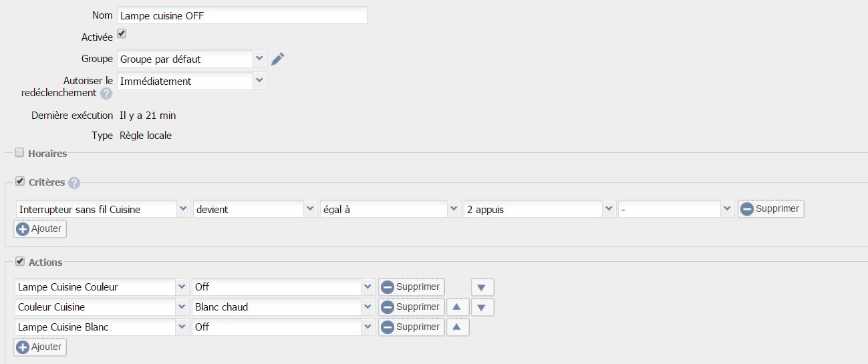
Task: Add a new action with Ajouter
Action: click(x=40, y=347)
